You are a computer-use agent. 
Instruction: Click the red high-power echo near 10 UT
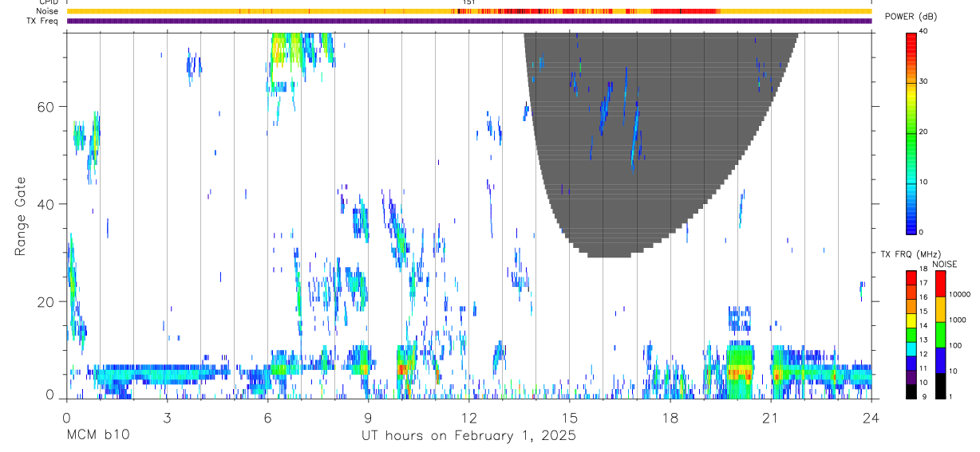tap(400, 368)
